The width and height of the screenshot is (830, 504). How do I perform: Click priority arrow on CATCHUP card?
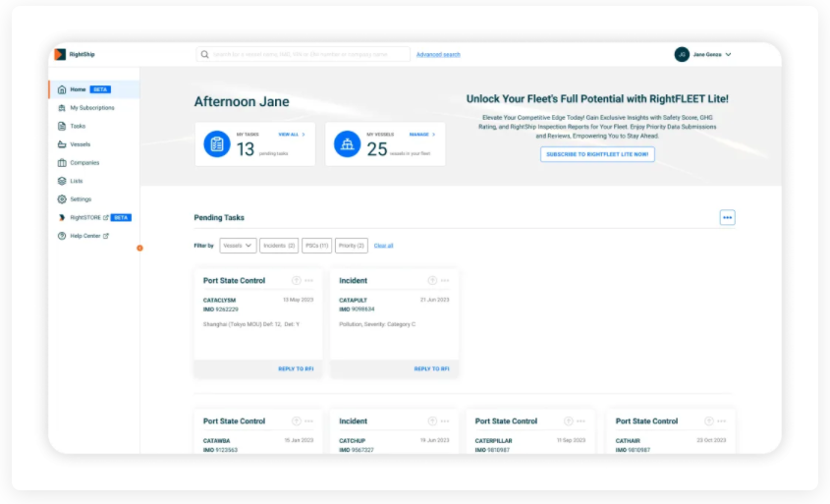click(432, 421)
